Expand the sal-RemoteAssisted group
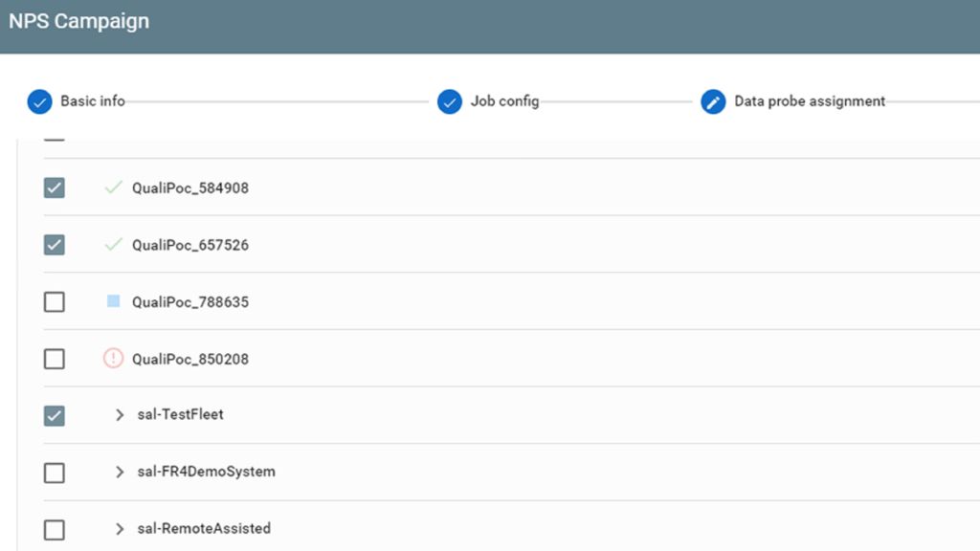 [x=119, y=529]
